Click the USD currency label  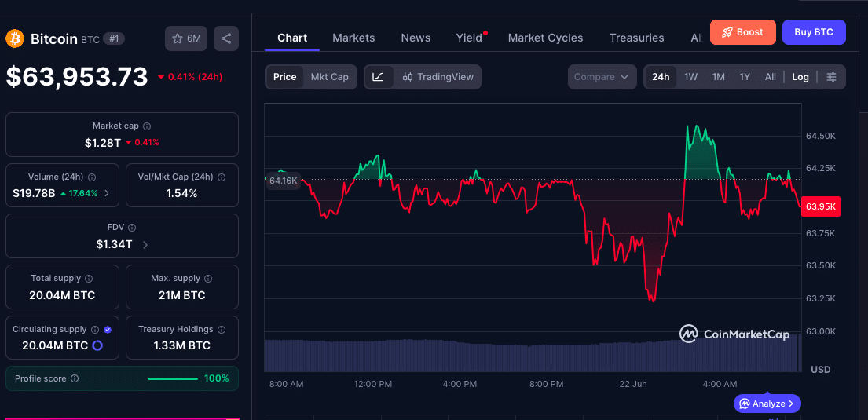point(820,369)
